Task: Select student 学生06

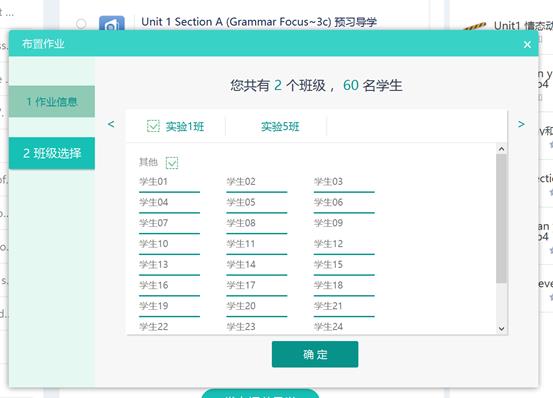Action: pos(328,202)
